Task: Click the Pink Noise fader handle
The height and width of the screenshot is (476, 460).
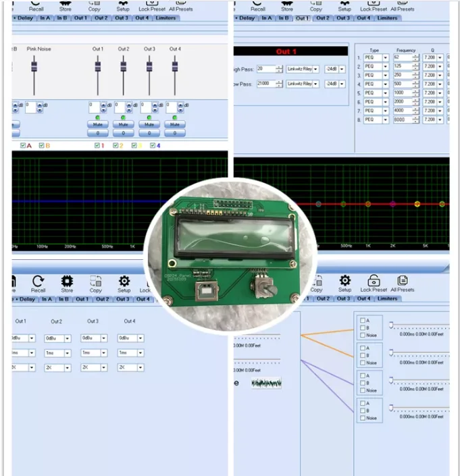Action: [34, 66]
